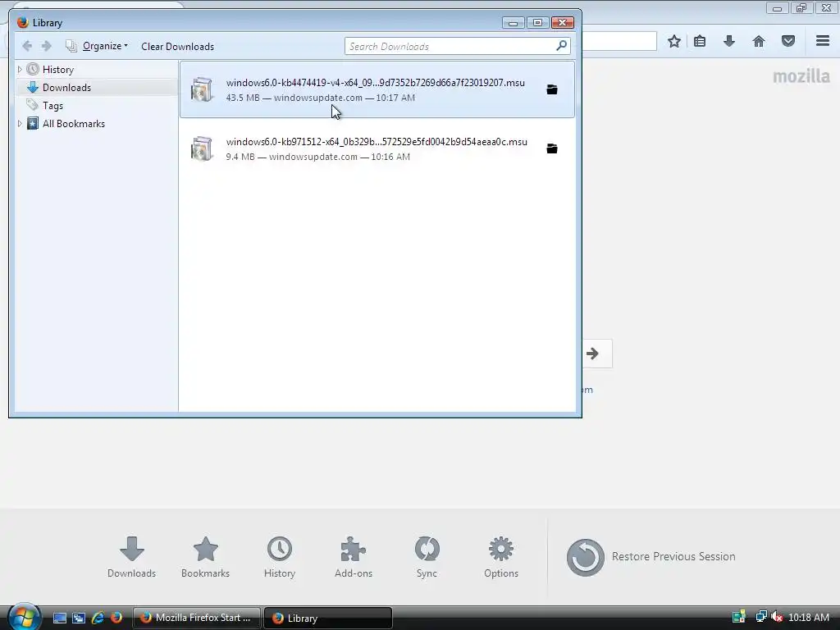The width and height of the screenshot is (840, 630).
Task: Go forward in Library navigation
Action: [x=47, y=46]
